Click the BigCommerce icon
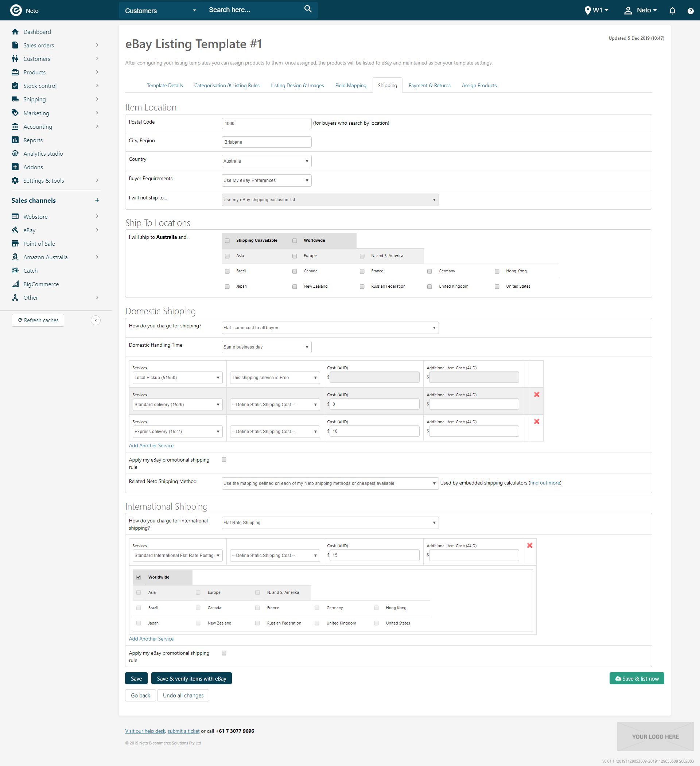Viewport: 700px width, 766px height. (15, 284)
